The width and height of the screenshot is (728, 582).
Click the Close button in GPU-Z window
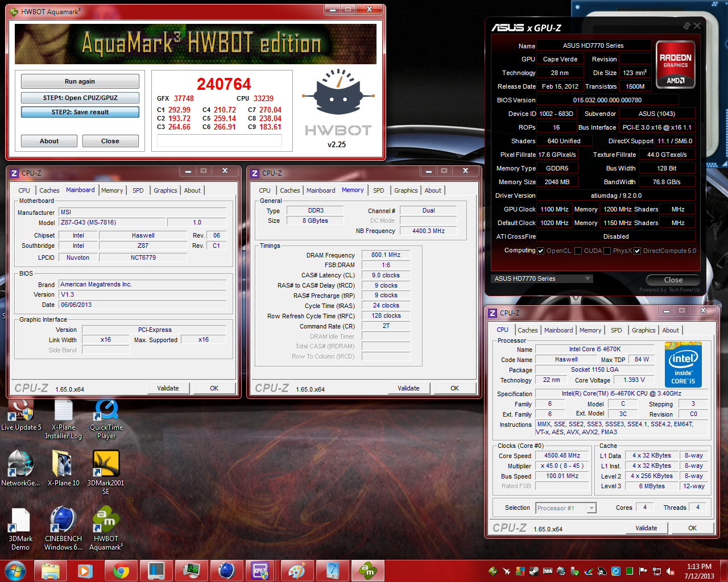pyautogui.click(x=673, y=280)
